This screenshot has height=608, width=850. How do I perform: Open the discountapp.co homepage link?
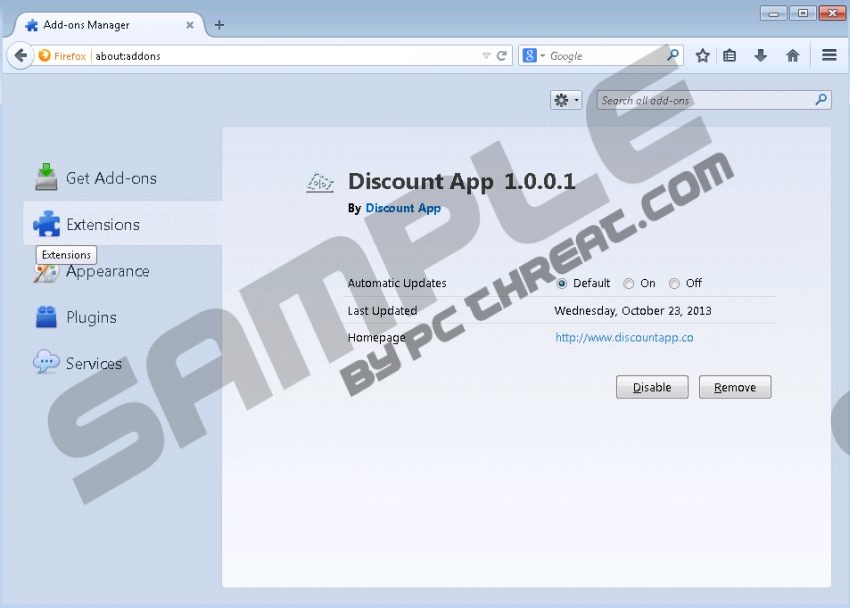pos(624,338)
